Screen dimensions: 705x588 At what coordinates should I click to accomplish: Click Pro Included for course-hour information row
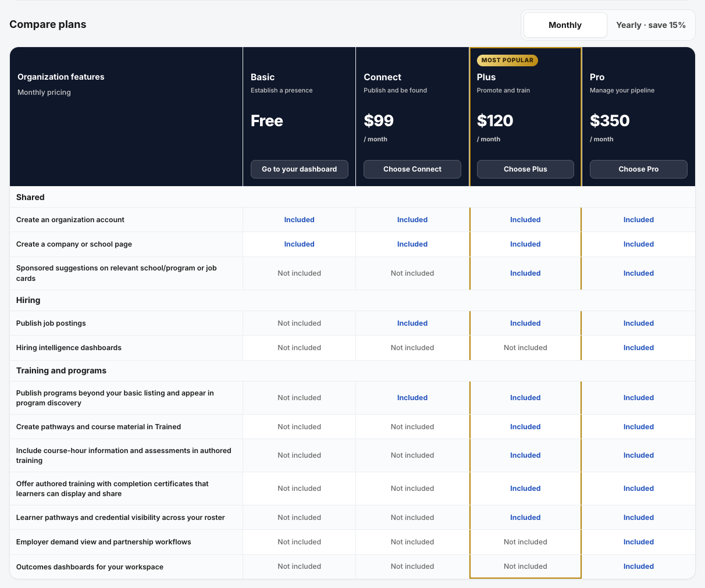[639, 455]
